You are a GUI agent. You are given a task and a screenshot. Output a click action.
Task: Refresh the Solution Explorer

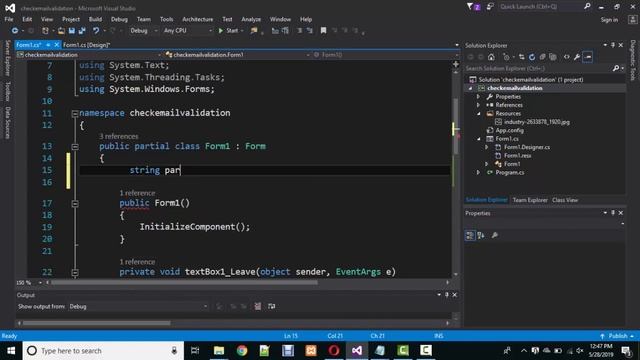(x=532, y=57)
